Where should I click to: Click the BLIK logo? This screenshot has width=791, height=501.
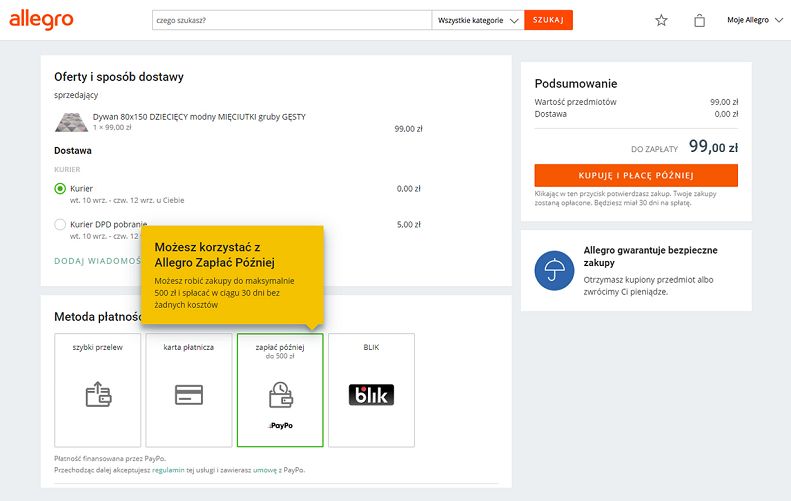tap(371, 395)
